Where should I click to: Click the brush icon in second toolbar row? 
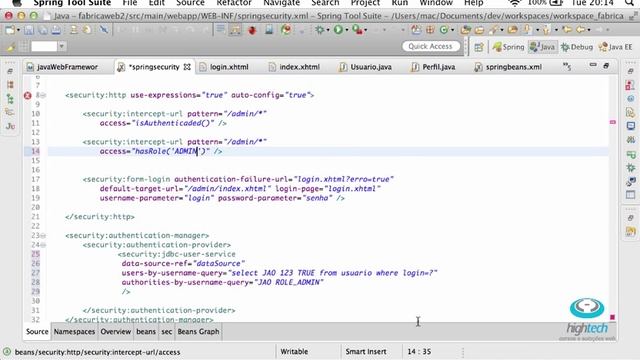tap(11, 47)
